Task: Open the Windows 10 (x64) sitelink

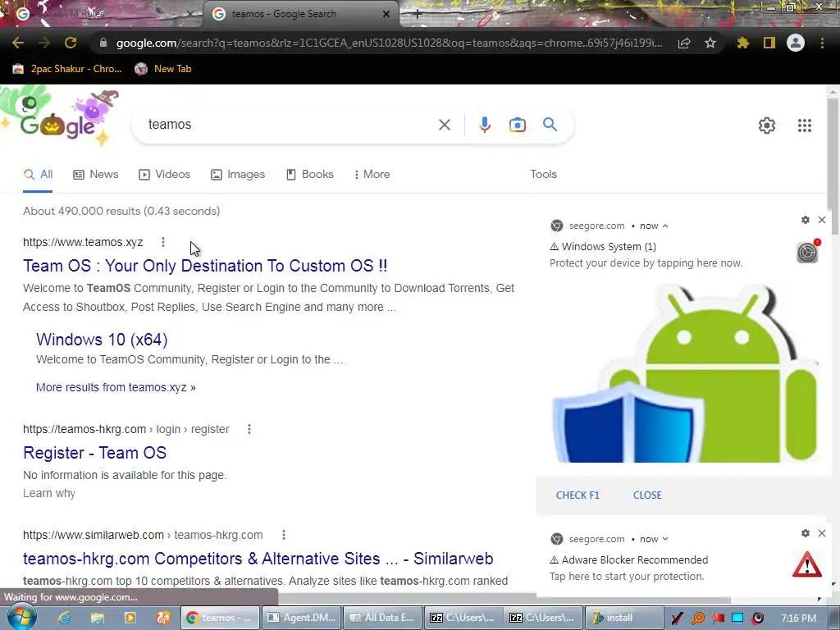Action: pyautogui.click(x=102, y=340)
